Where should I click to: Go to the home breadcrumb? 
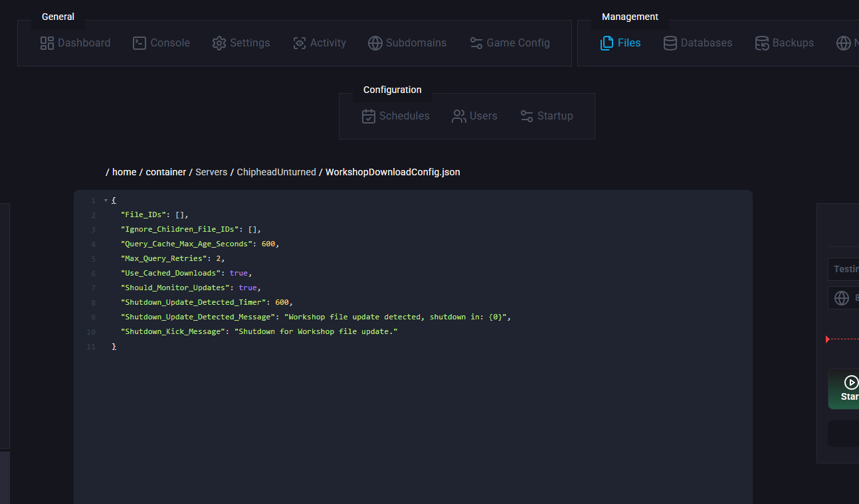pos(124,172)
